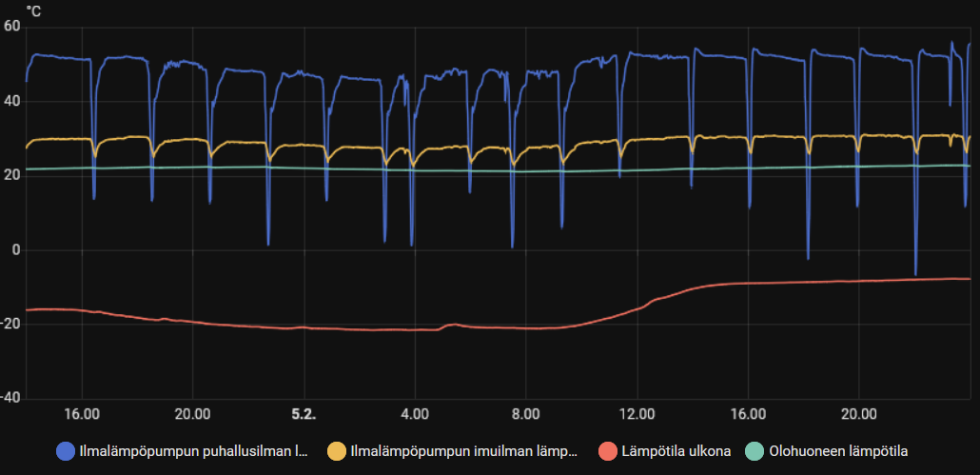Click the Olohuoneen lämpötila legend text
Image resolution: width=980 pixels, height=475 pixels.
click(838, 451)
